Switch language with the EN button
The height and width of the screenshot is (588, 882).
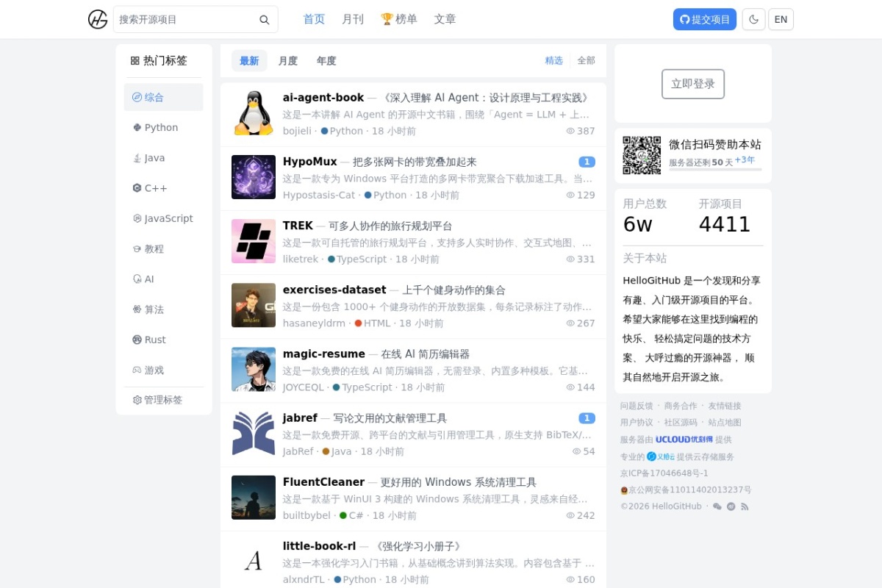coord(781,19)
